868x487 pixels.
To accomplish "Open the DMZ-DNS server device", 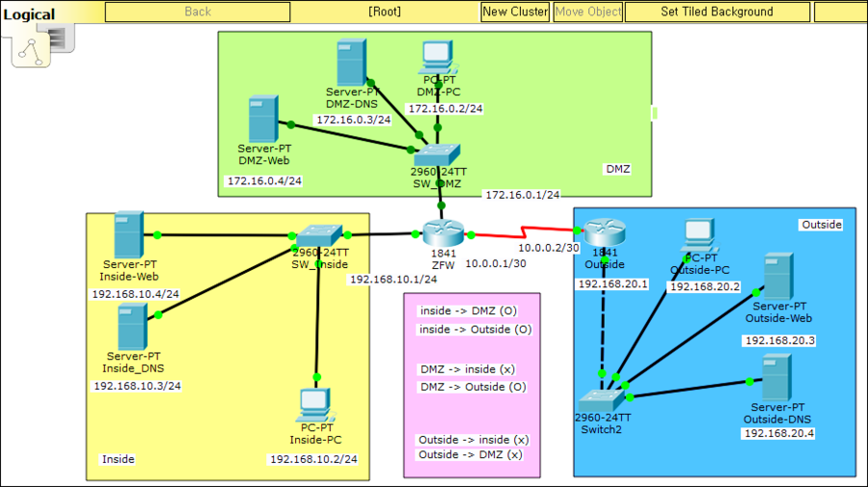I will tap(352, 63).
